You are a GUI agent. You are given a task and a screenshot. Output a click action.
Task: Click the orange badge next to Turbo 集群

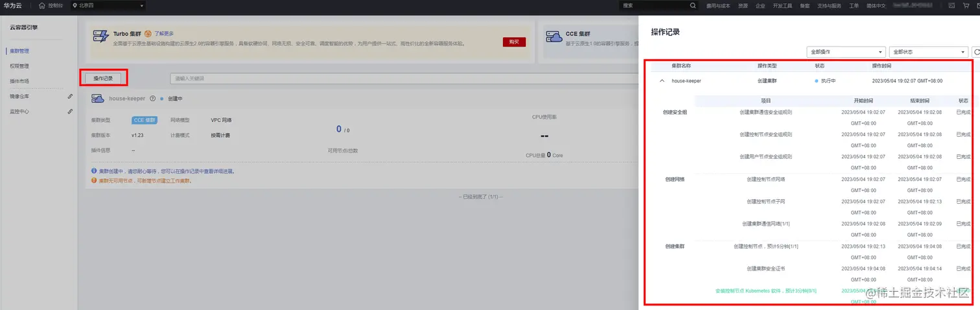(148, 33)
